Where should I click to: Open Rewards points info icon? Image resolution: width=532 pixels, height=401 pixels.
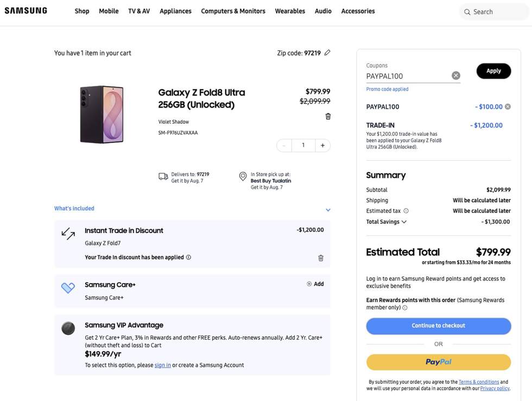pyautogui.click(x=405, y=308)
